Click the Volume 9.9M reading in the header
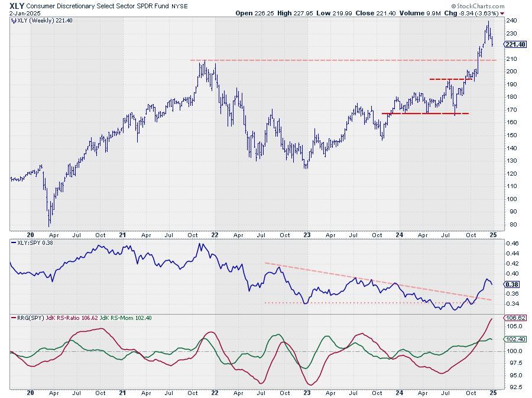532x398 pixels. (420, 13)
